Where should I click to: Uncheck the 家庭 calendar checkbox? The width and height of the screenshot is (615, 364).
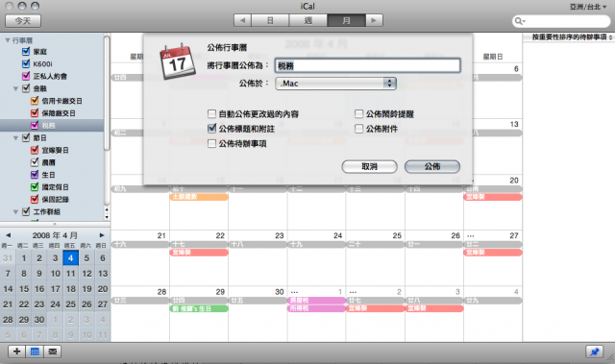coord(26,51)
